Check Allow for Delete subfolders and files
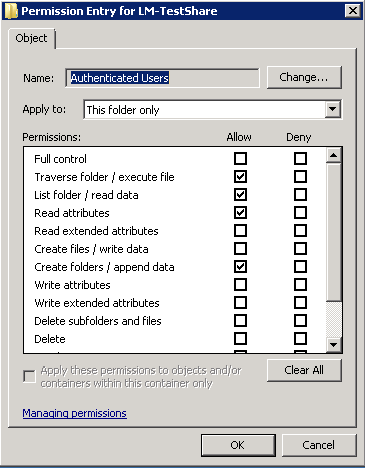 coord(240,320)
